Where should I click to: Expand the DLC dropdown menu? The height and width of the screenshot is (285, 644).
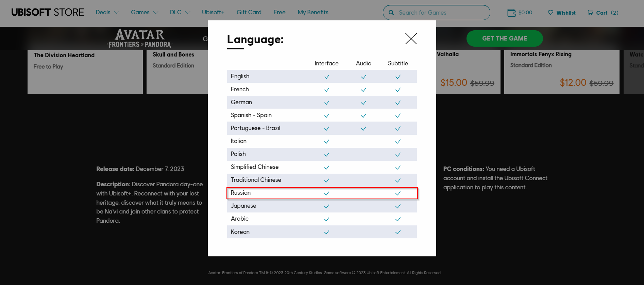click(180, 12)
